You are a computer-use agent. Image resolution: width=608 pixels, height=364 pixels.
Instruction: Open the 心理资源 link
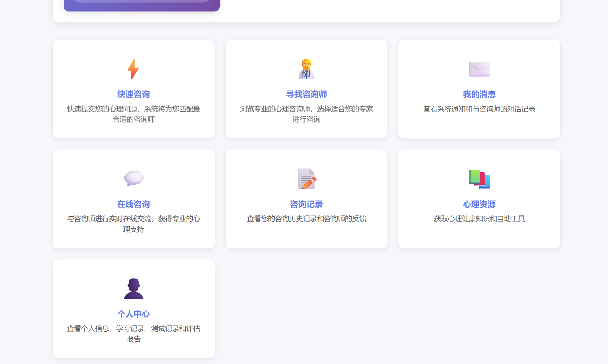pyautogui.click(x=479, y=204)
